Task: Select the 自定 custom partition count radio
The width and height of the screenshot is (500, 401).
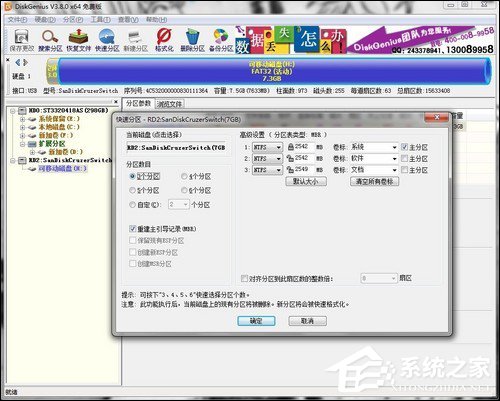Action: (x=132, y=204)
